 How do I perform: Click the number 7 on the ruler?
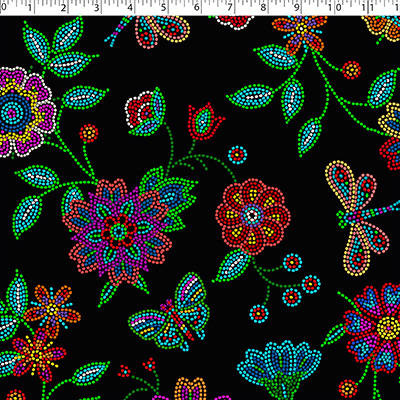point(229,8)
